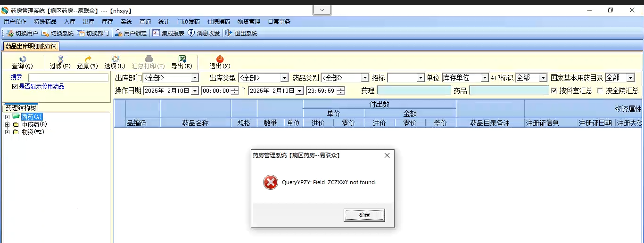
Task: Click the 过滤(F) filter icon
Action: click(x=61, y=59)
